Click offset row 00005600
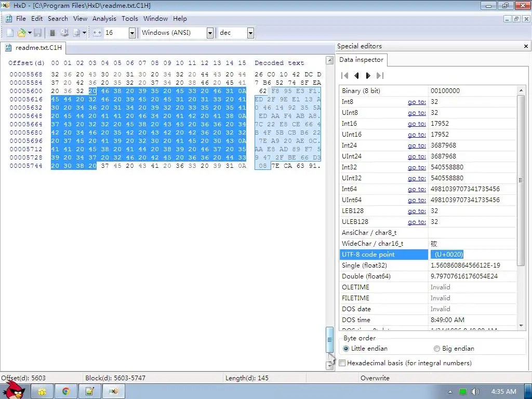 coord(26,91)
